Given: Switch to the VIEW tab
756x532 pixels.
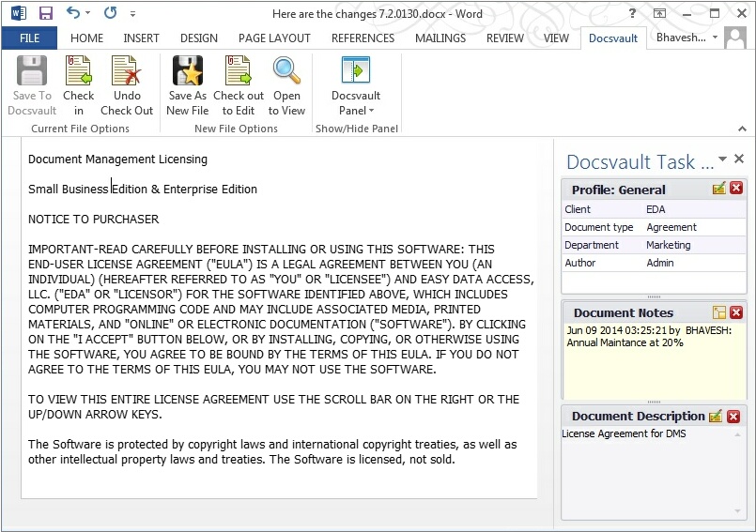Looking at the screenshot, I should [556, 38].
